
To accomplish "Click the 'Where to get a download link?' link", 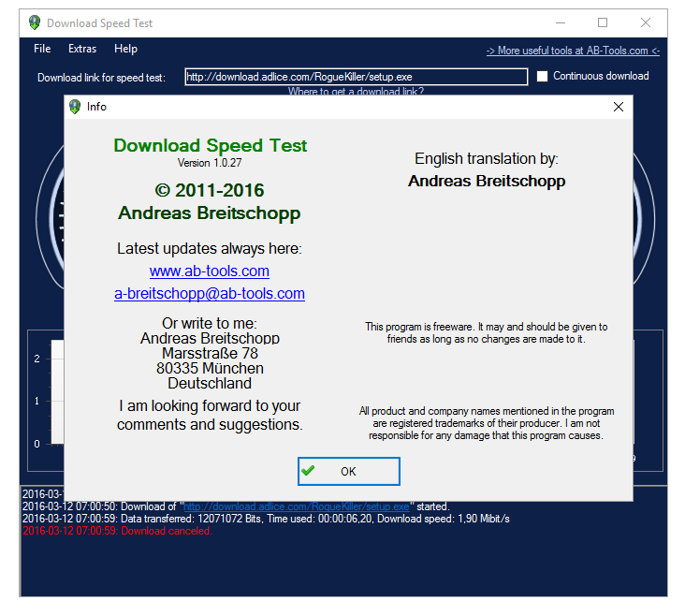I will coord(356,91).
